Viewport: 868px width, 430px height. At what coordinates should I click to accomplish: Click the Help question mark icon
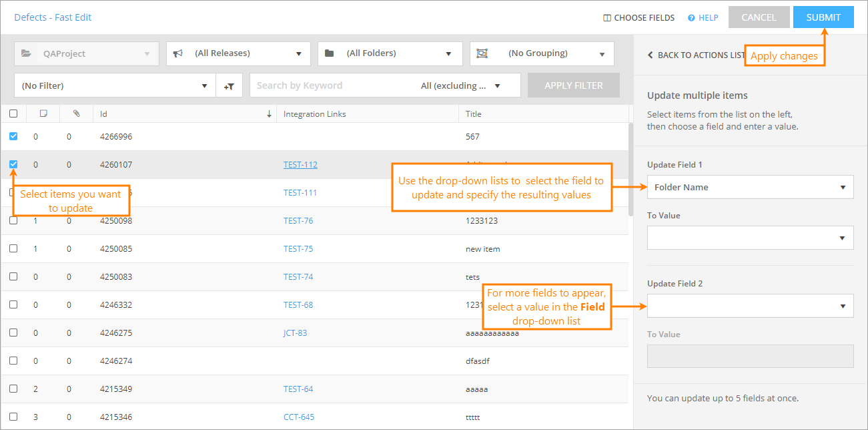pos(692,18)
